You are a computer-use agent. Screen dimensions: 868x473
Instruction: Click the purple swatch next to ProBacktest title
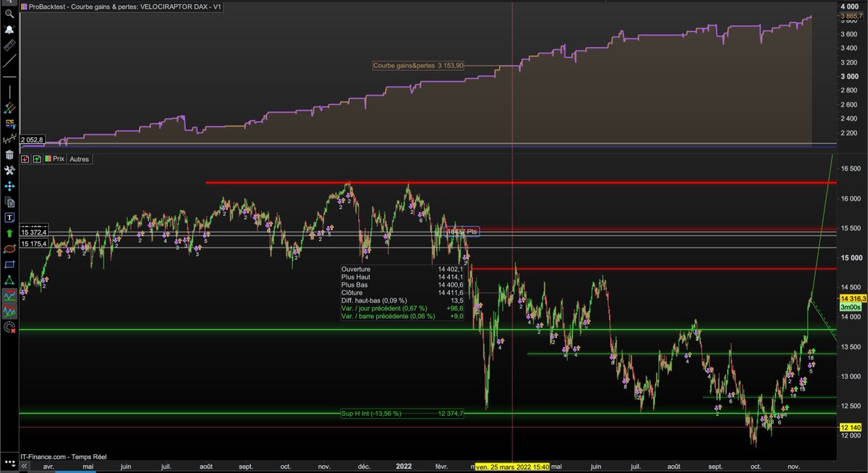coord(25,7)
